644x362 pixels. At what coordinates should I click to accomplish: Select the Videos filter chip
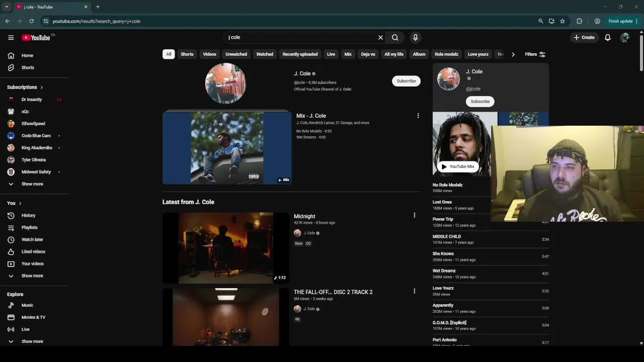(209, 54)
